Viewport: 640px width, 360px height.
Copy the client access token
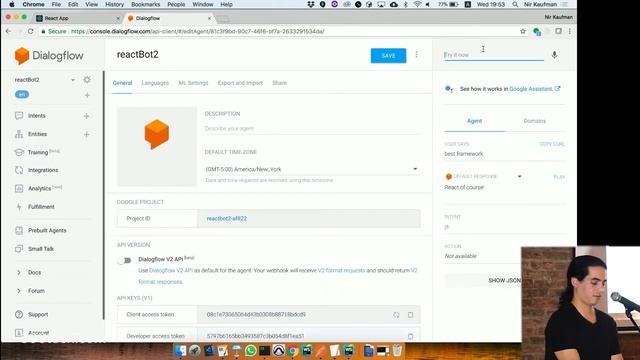click(411, 315)
